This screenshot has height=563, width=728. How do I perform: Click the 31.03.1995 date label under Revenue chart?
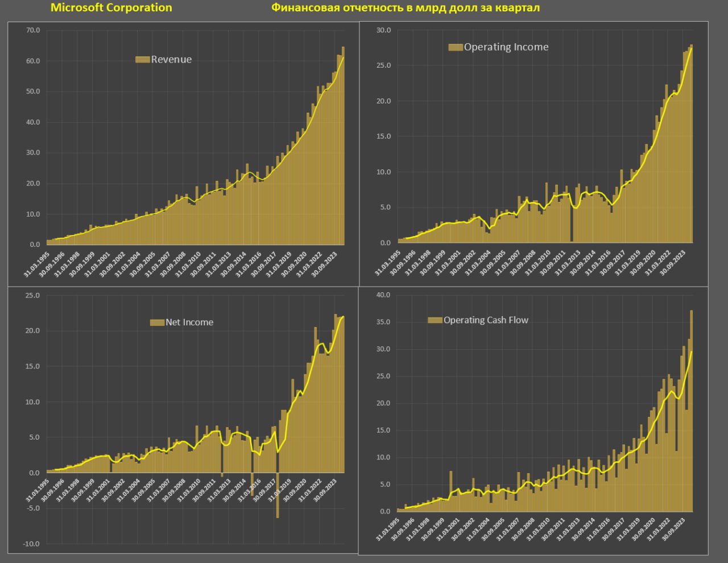pos(35,264)
